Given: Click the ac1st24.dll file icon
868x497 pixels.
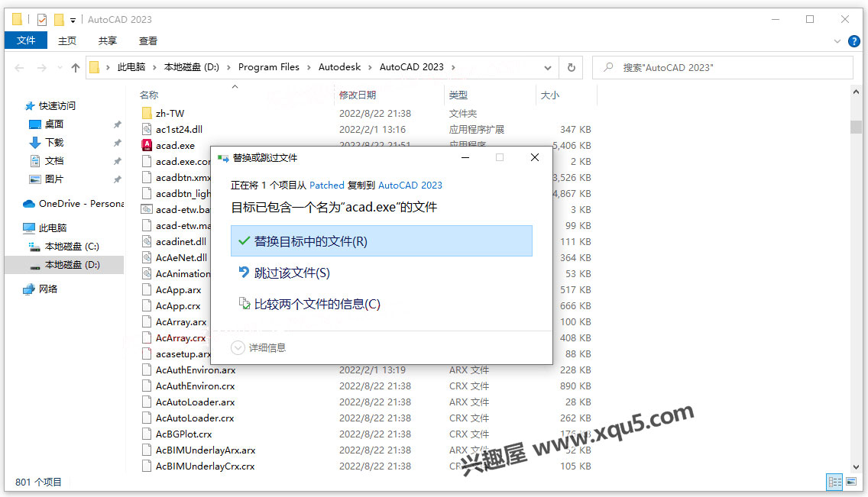Looking at the screenshot, I should coord(147,129).
